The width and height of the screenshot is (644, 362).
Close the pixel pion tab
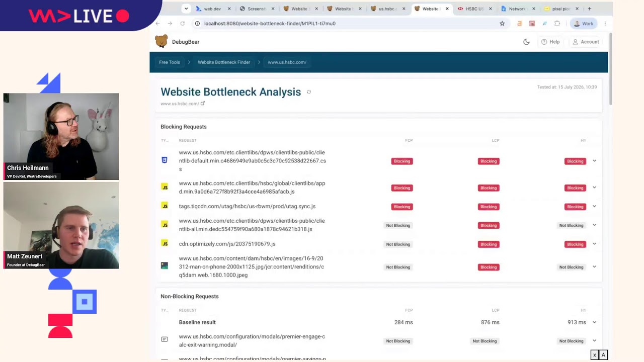click(577, 9)
